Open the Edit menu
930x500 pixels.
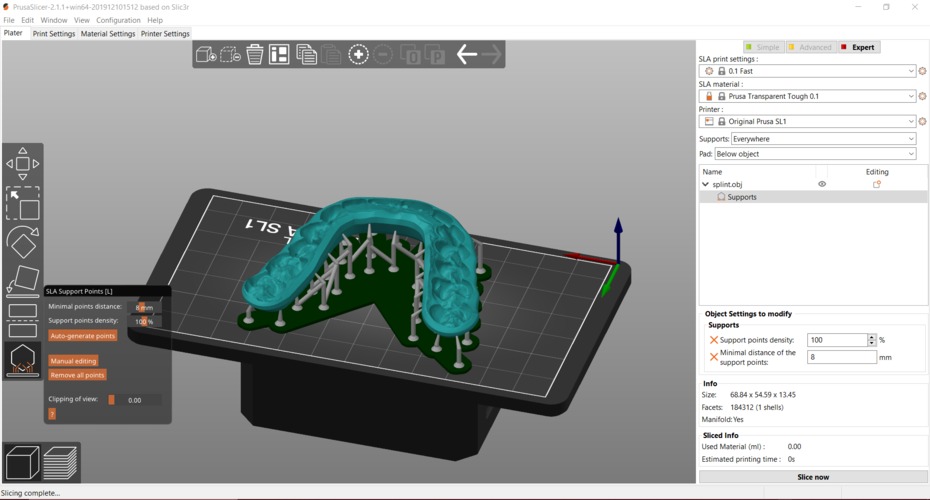[x=27, y=20]
